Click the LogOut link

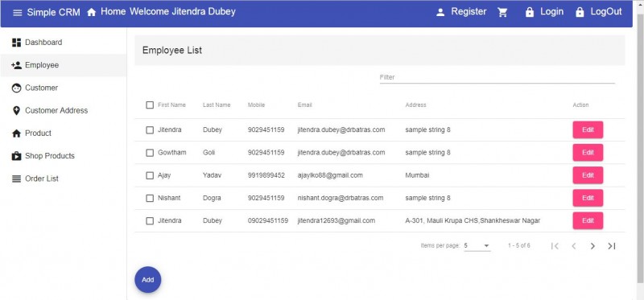(x=606, y=12)
